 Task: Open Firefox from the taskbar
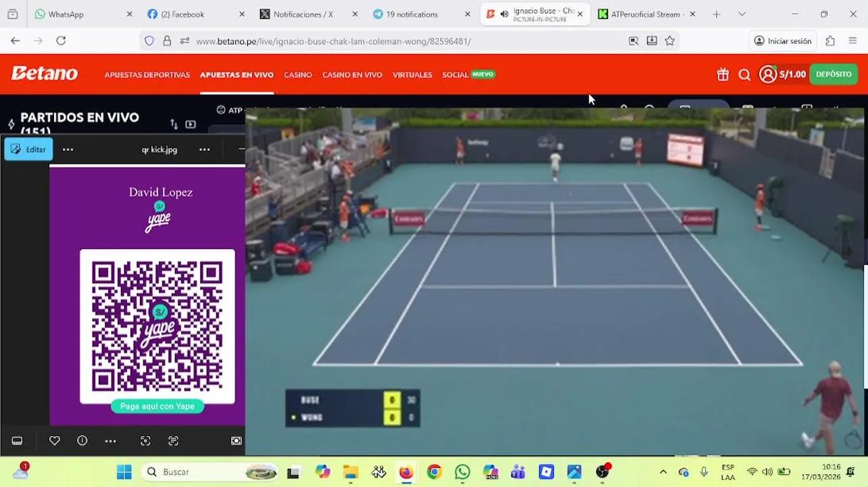point(406,471)
